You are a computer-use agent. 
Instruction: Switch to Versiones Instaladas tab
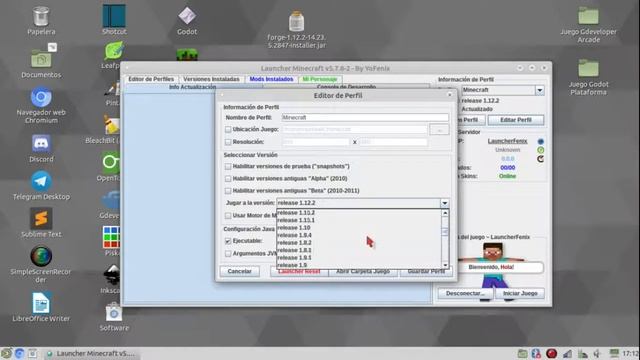211,79
